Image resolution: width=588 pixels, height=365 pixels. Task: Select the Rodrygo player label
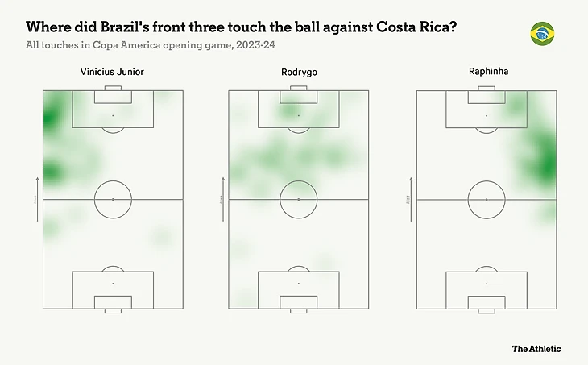[x=300, y=72]
